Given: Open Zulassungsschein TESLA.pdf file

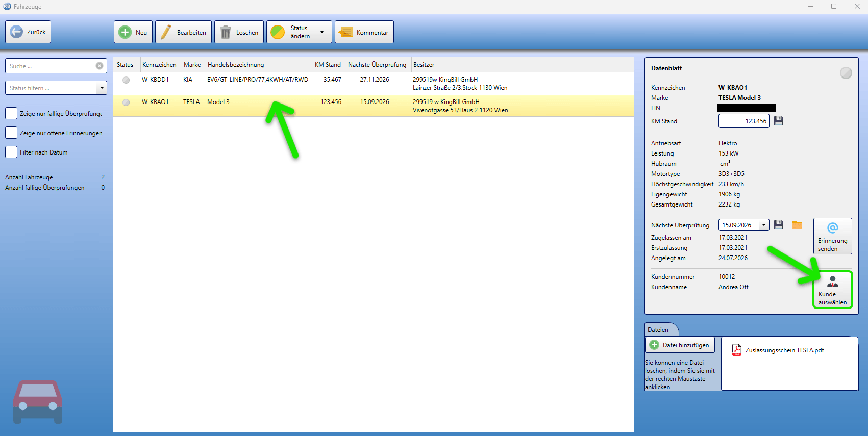Looking at the screenshot, I should (778, 350).
